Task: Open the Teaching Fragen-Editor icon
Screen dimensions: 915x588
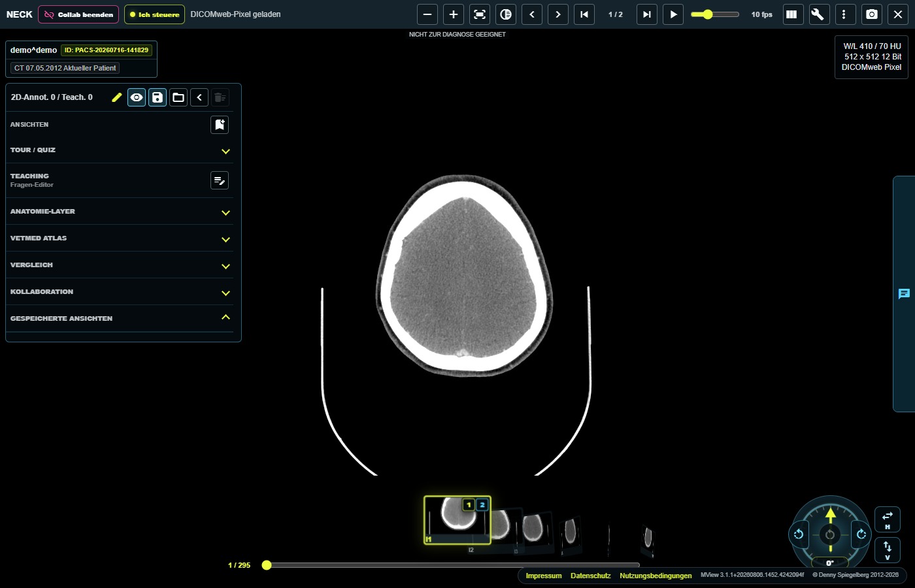Action: pyautogui.click(x=220, y=180)
